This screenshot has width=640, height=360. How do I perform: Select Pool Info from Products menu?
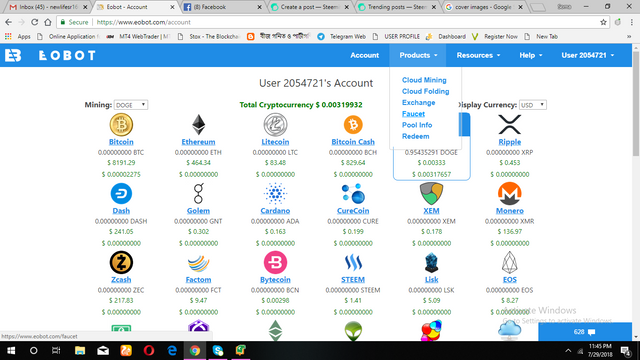pos(417,125)
